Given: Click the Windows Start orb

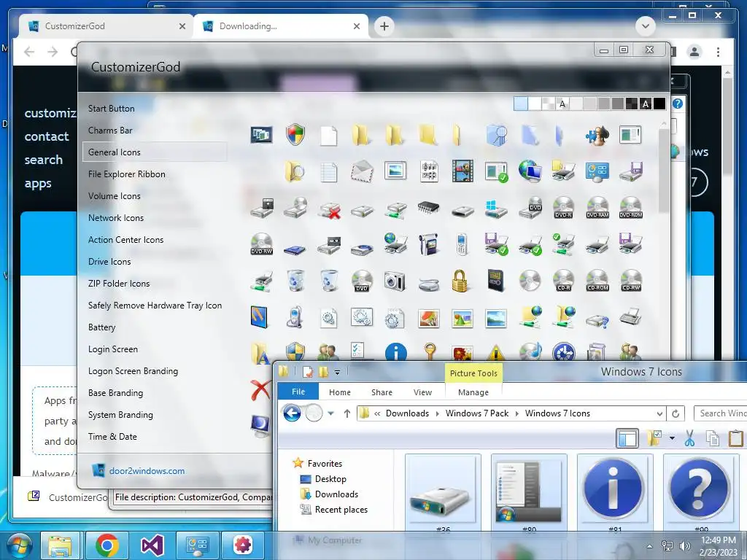Looking at the screenshot, I should pos(20,546).
